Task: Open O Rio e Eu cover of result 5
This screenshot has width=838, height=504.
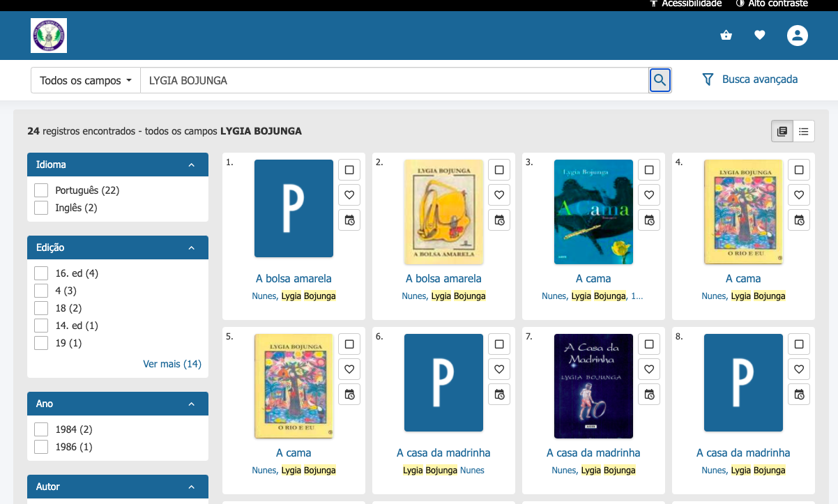Action: [x=294, y=386]
